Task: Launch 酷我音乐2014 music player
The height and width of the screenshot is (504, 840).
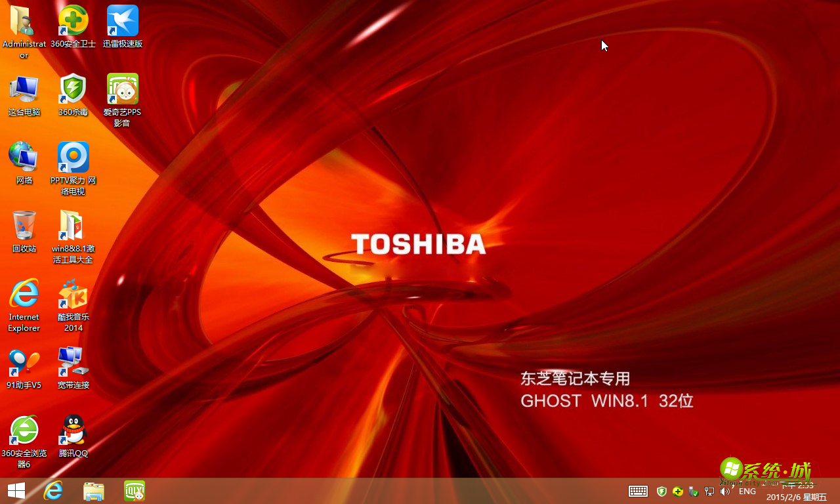Action: (x=73, y=294)
